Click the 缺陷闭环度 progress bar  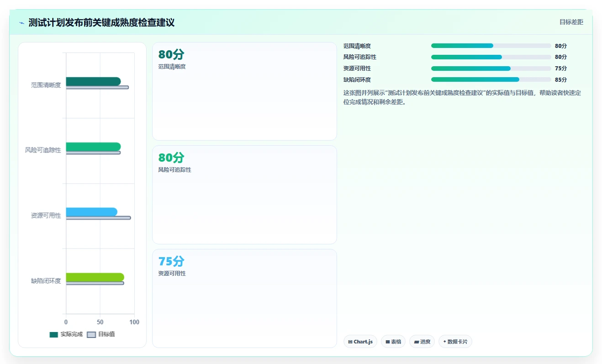(x=491, y=79)
